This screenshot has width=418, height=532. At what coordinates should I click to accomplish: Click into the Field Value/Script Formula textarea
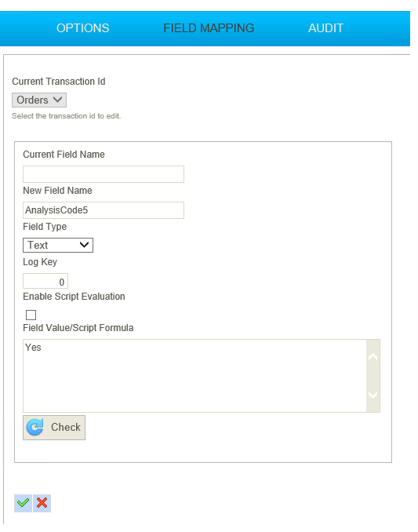click(x=194, y=376)
